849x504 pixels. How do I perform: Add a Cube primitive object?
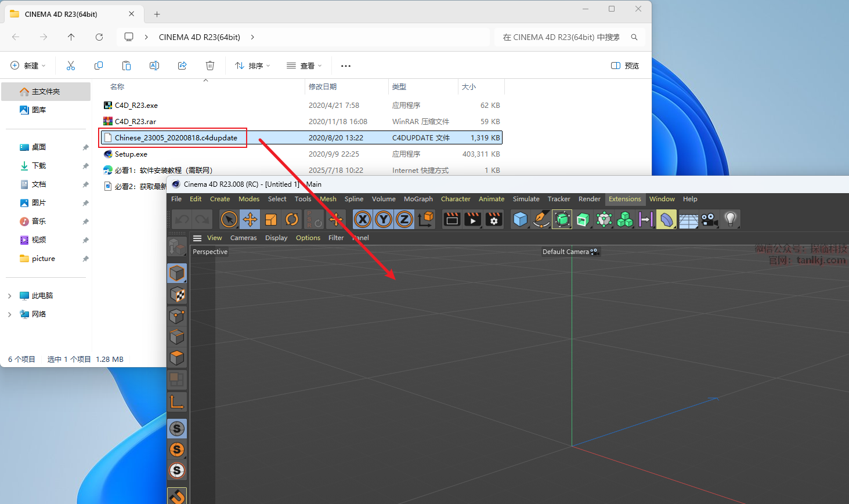(521, 219)
